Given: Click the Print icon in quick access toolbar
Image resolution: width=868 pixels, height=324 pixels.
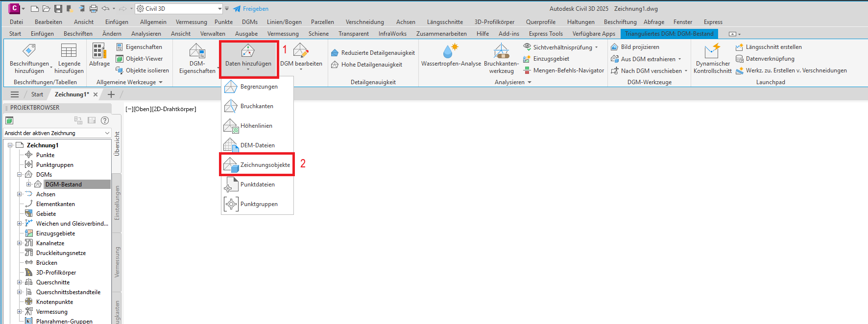Looking at the screenshot, I should pos(93,9).
